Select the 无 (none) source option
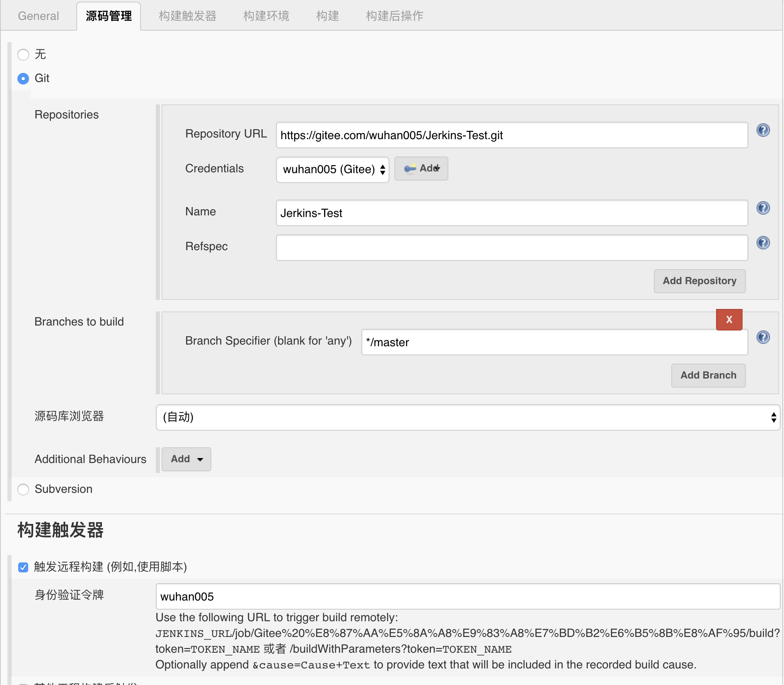784x685 pixels. click(x=23, y=55)
